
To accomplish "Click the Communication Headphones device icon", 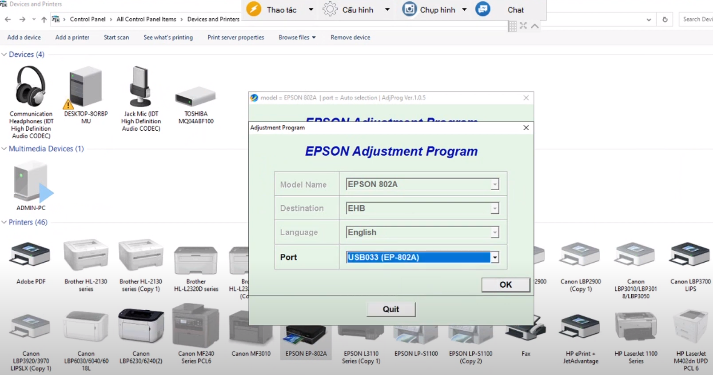I will click(x=30, y=86).
